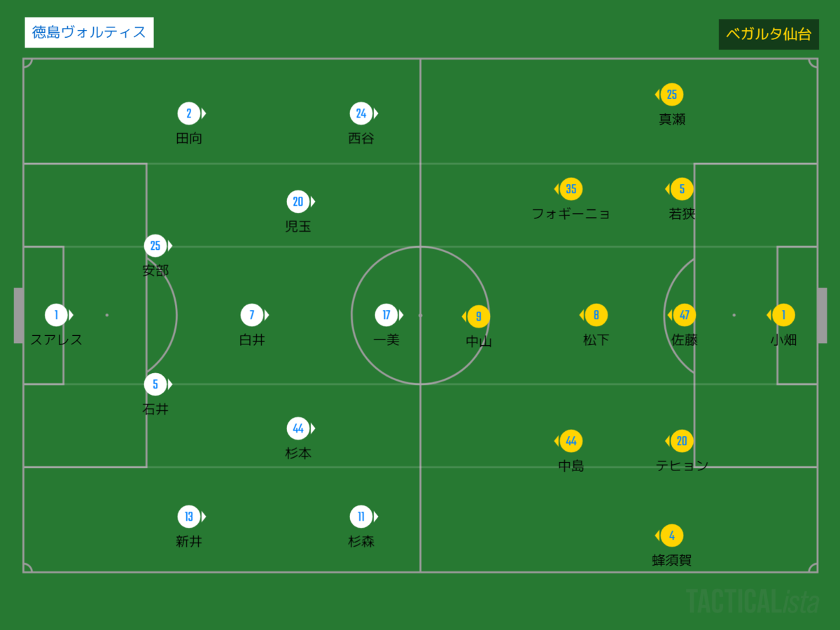Click the ベガルタ仙台 team name label

(x=769, y=34)
